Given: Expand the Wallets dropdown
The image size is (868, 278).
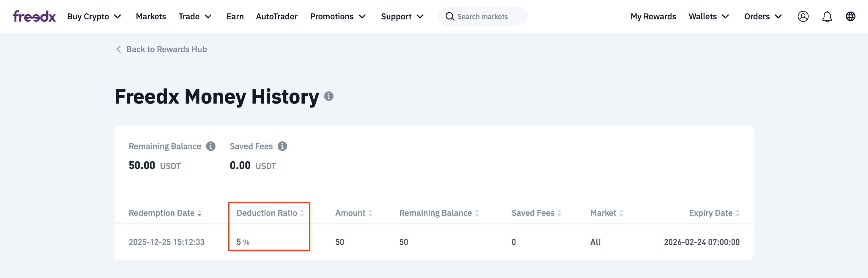Looking at the screenshot, I should (709, 17).
